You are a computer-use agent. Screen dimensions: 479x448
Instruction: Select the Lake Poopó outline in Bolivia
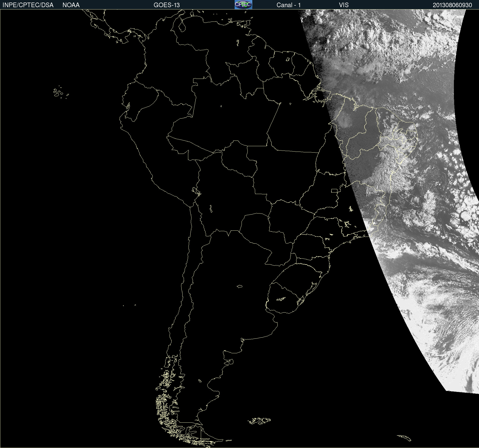click(211, 209)
